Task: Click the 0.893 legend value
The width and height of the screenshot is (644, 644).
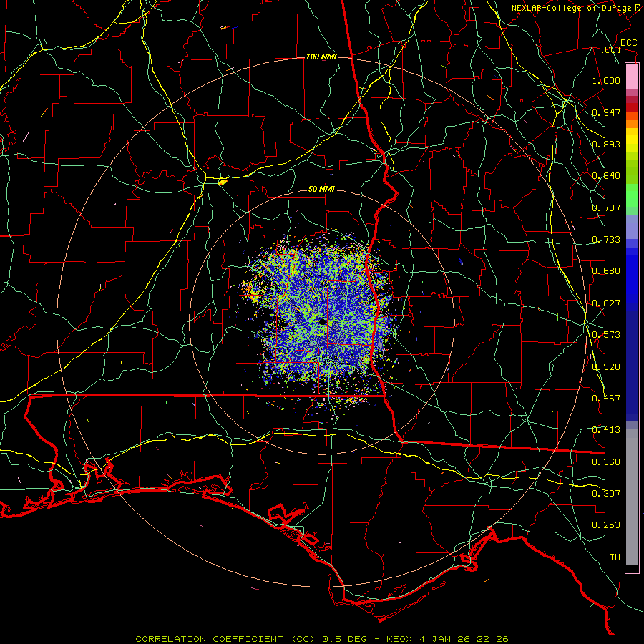Action: click(606, 144)
